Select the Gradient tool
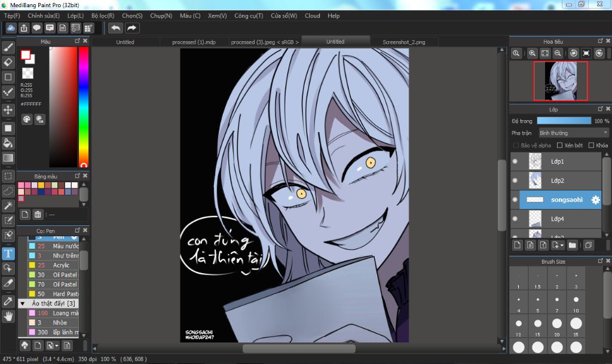This screenshot has height=364, width=612. [x=8, y=158]
